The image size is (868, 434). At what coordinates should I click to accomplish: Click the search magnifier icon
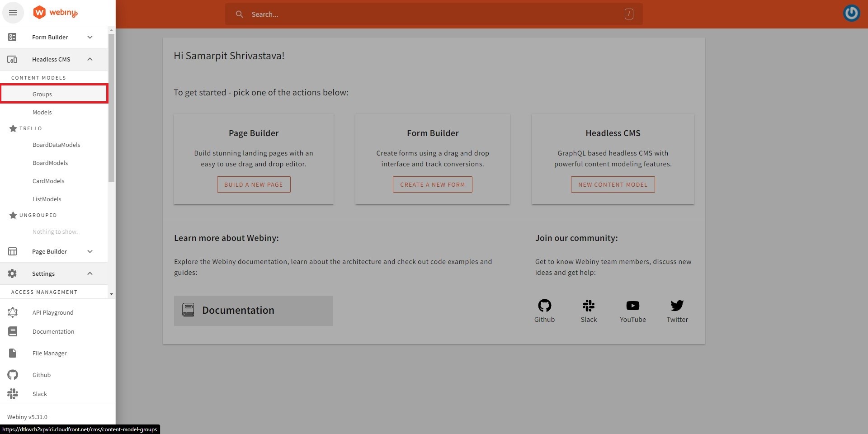tap(240, 14)
